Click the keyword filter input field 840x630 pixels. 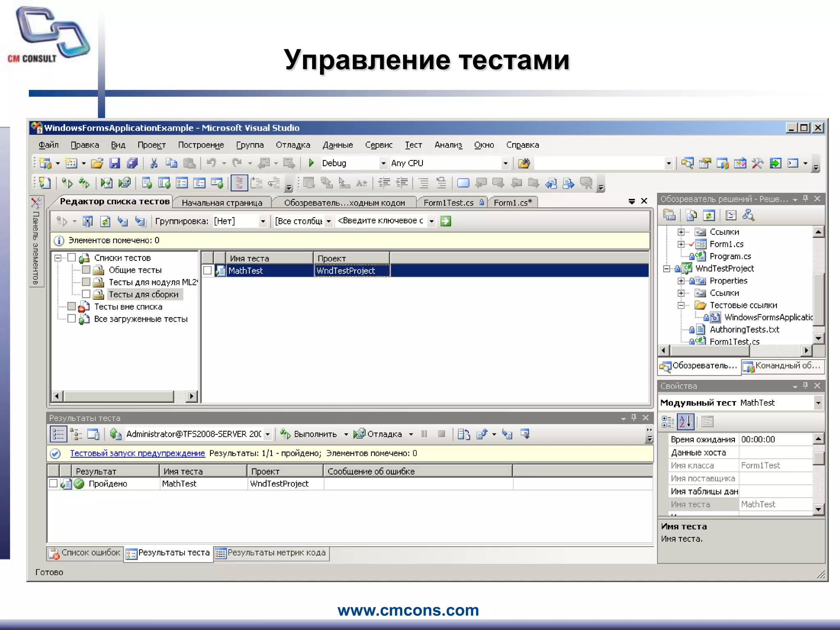(x=381, y=221)
